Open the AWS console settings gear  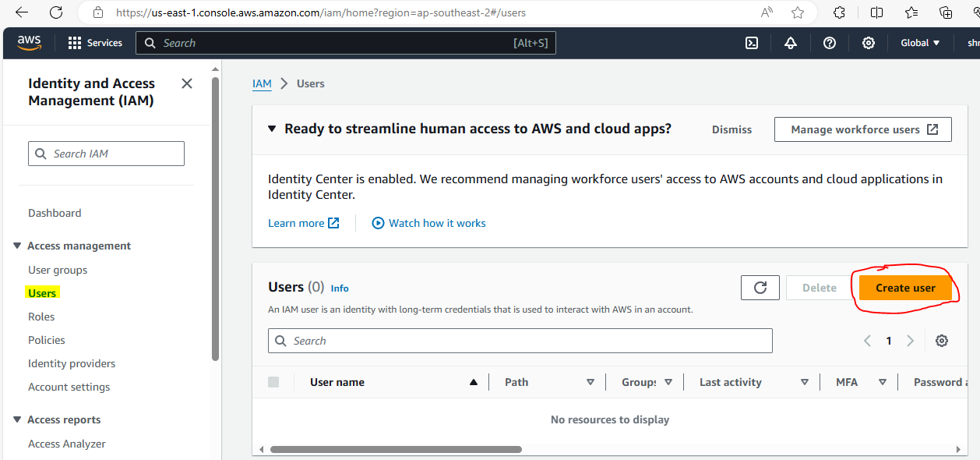coord(869,43)
